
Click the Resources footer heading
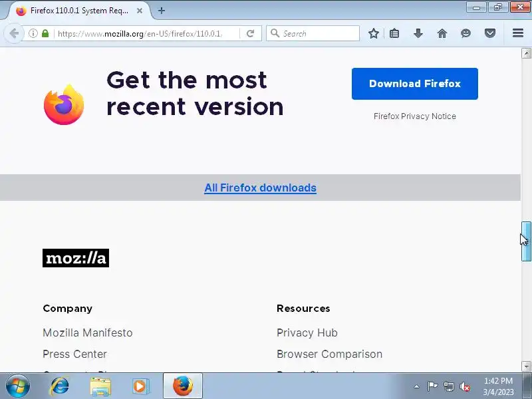click(x=303, y=309)
